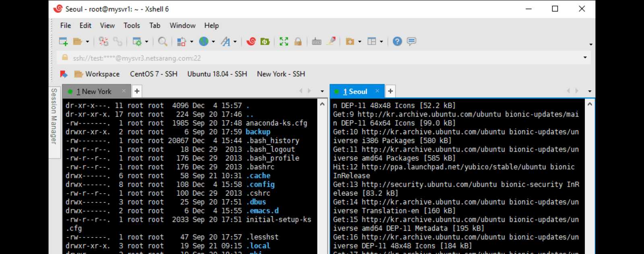Viewport: 644px width, 254px height.
Task: Add a new tab beside New York
Action: (x=137, y=91)
